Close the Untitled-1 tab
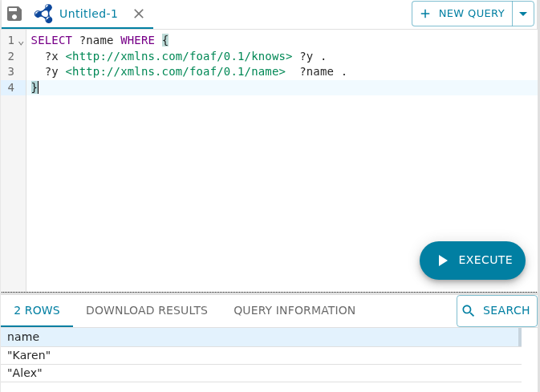This screenshot has width=540, height=392. (x=139, y=14)
